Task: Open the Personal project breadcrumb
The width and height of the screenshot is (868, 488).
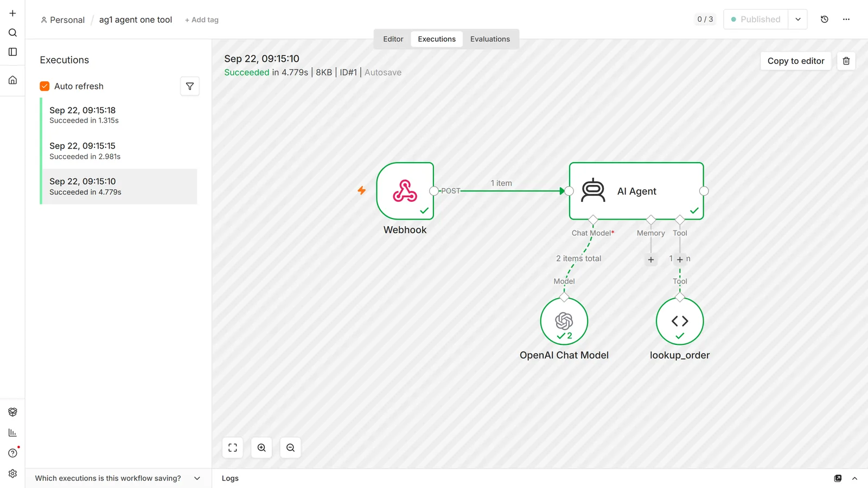Action: pos(63,20)
